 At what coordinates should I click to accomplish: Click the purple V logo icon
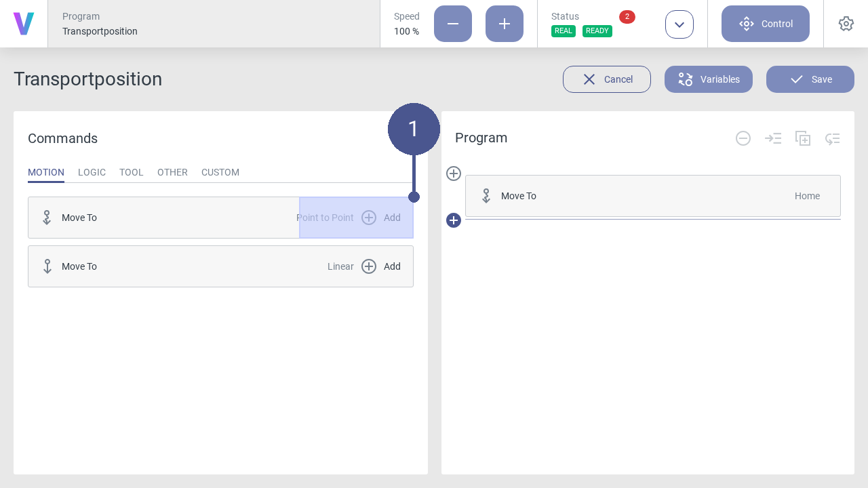tap(24, 24)
